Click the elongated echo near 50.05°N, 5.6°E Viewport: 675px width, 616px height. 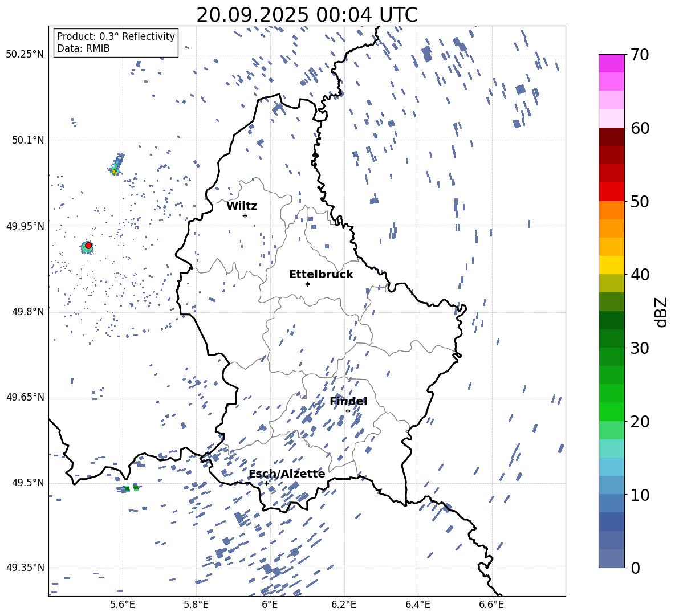(x=116, y=165)
